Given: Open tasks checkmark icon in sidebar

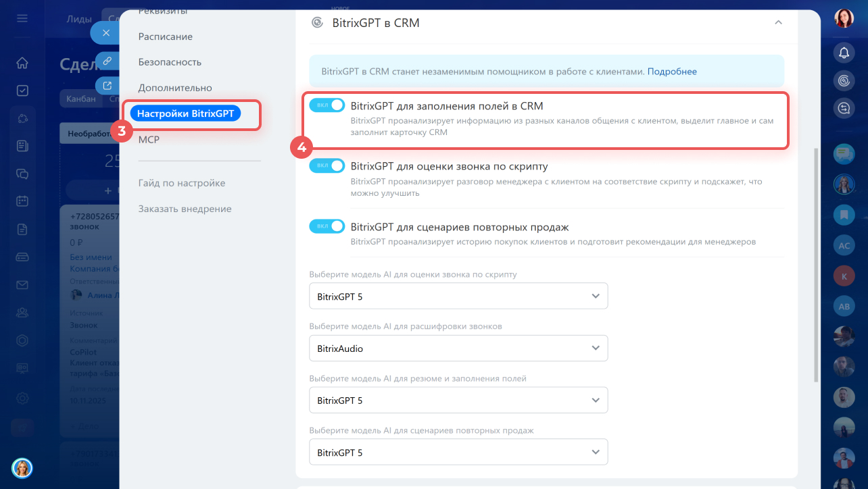Looking at the screenshot, I should point(22,91).
